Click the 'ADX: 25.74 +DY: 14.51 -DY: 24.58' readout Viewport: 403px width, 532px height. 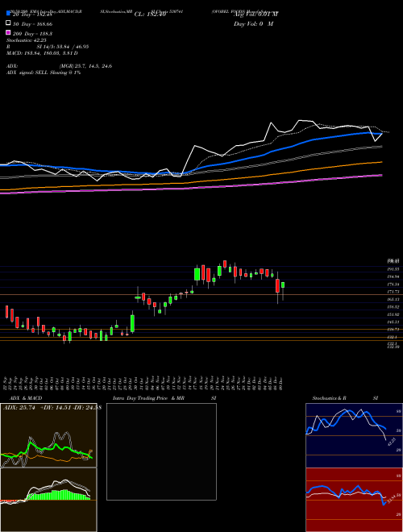(52, 408)
